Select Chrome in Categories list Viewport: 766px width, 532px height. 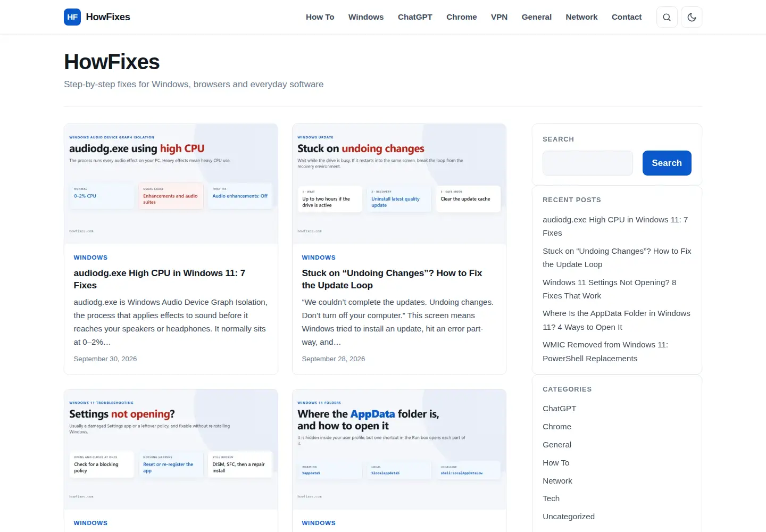pos(557,427)
